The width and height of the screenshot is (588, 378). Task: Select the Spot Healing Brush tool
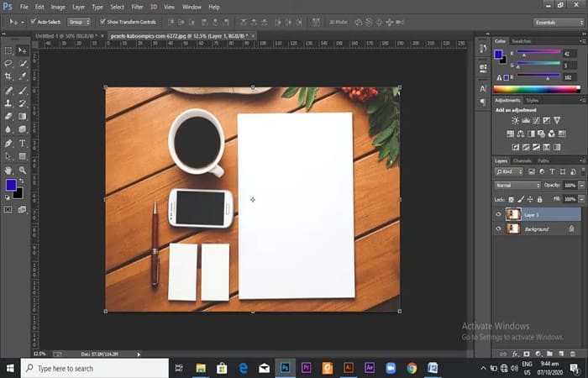8,91
